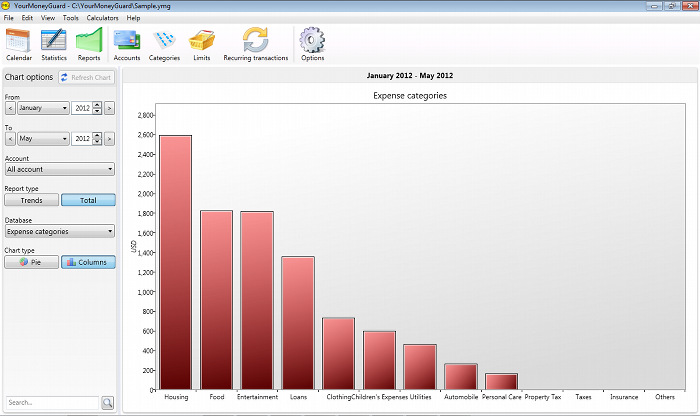Open the Edit menu
Screen dimensions: 700x416
27,18
